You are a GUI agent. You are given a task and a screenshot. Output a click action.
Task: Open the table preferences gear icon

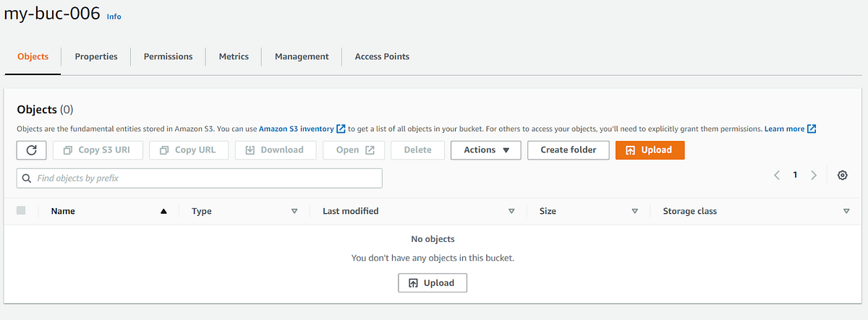click(x=842, y=176)
